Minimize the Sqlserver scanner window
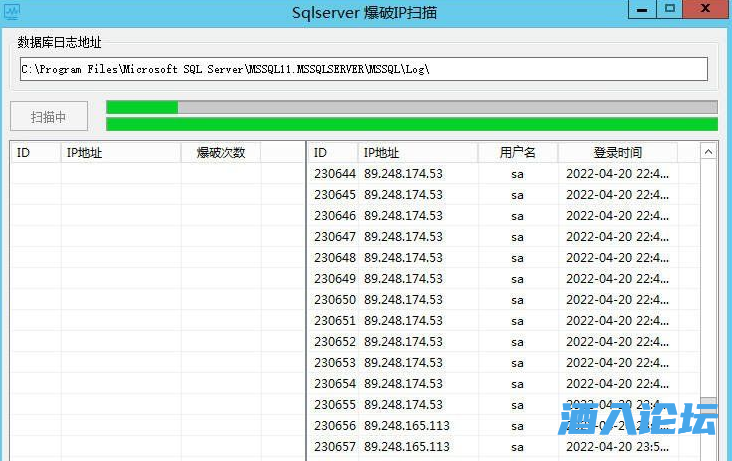The width and height of the screenshot is (732, 461). [x=643, y=9]
